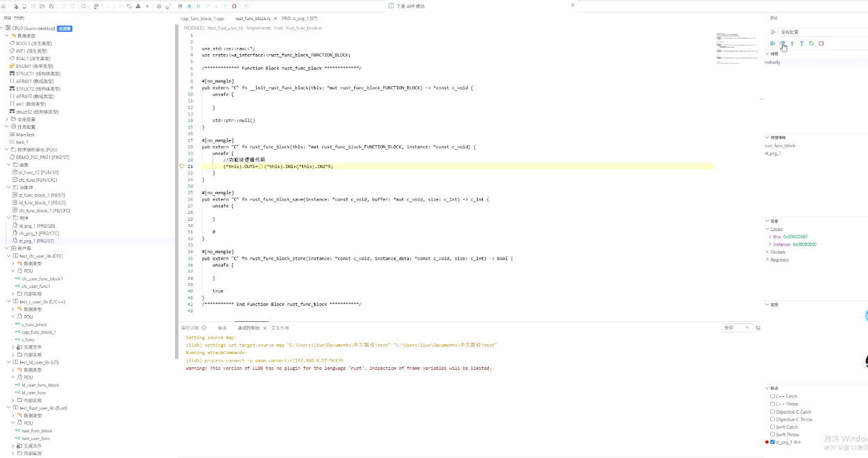This screenshot has height=458, width=868.
Task: Enable Objective-C Catch breakpoint checkbox
Action: [x=772, y=412]
